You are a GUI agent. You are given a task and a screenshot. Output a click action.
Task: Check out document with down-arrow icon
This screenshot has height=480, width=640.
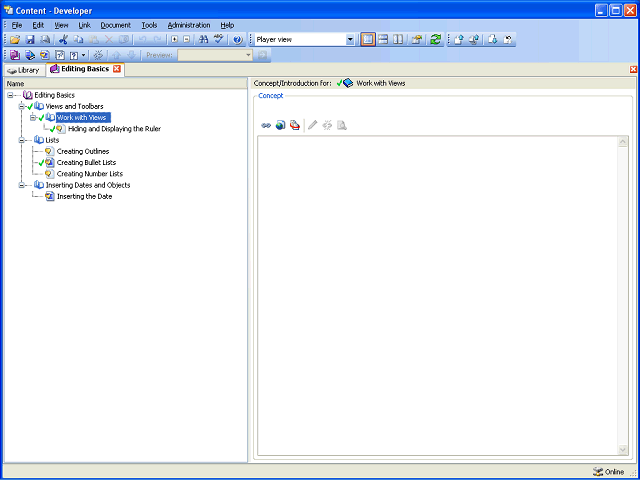pos(493,40)
